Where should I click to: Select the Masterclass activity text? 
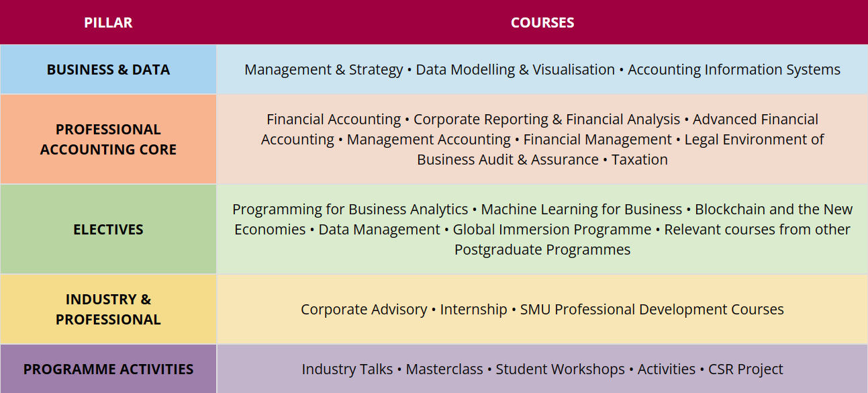point(444,369)
